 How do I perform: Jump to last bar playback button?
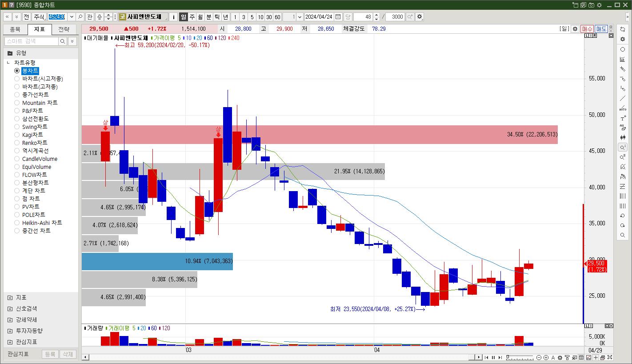[x=500, y=357]
